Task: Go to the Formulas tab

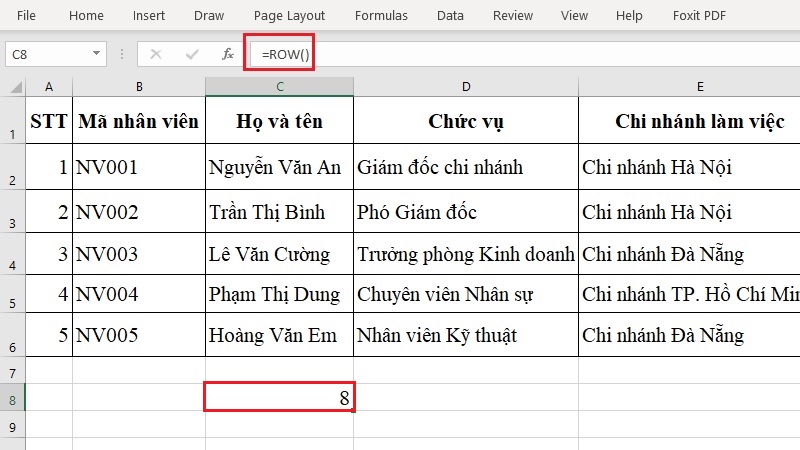Action: pyautogui.click(x=381, y=15)
